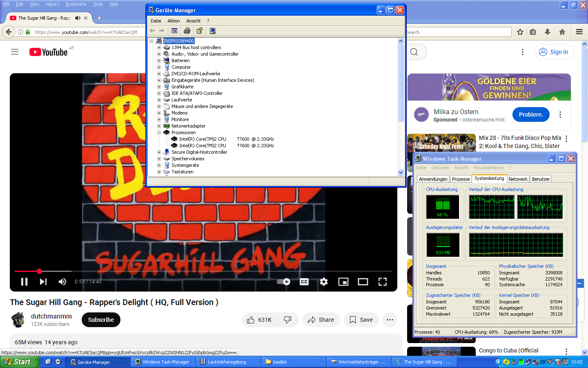Screen dimensions: 588x368
Task: Pause the YouTube video
Action: click(24, 282)
